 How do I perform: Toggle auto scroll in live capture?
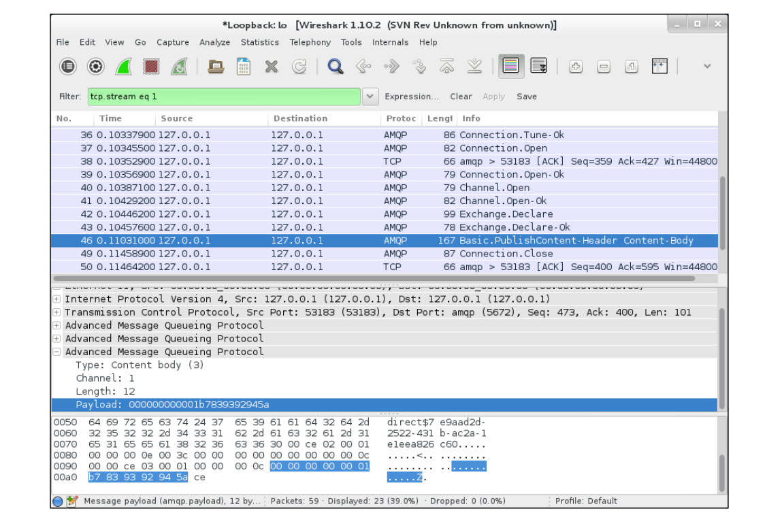[x=538, y=66]
